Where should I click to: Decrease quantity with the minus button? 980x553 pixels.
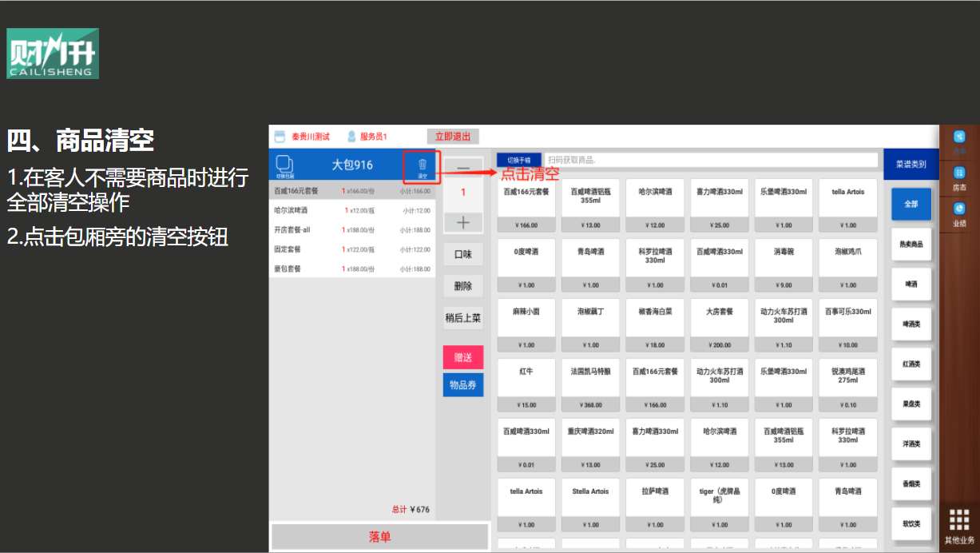click(463, 167)
